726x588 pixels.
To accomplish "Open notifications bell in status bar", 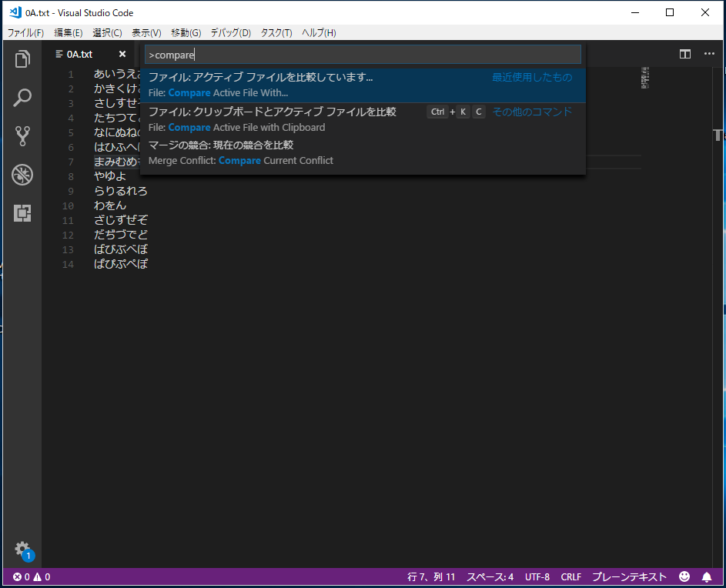I will 707,577.
